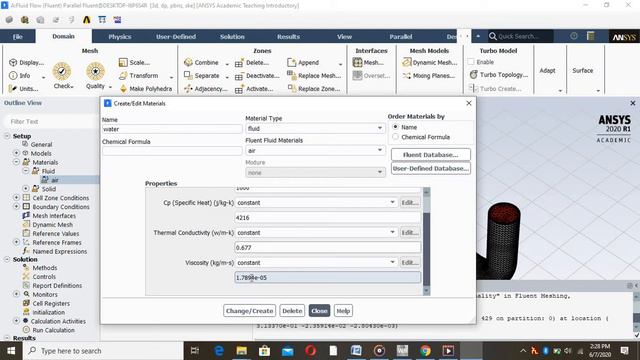Open the Adjacency icon
This screenshot has height=360, width=640.
click(188, 89)
